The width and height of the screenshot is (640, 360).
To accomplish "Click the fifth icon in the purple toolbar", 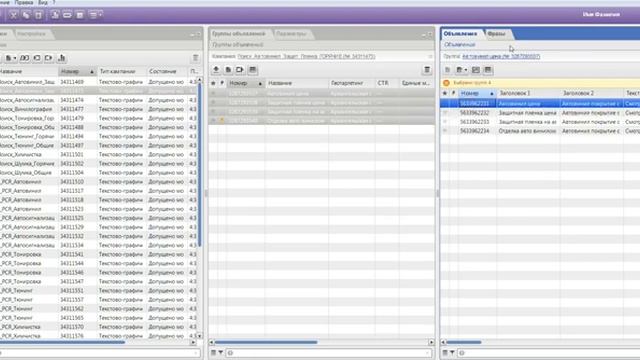I will click(67, 15).
